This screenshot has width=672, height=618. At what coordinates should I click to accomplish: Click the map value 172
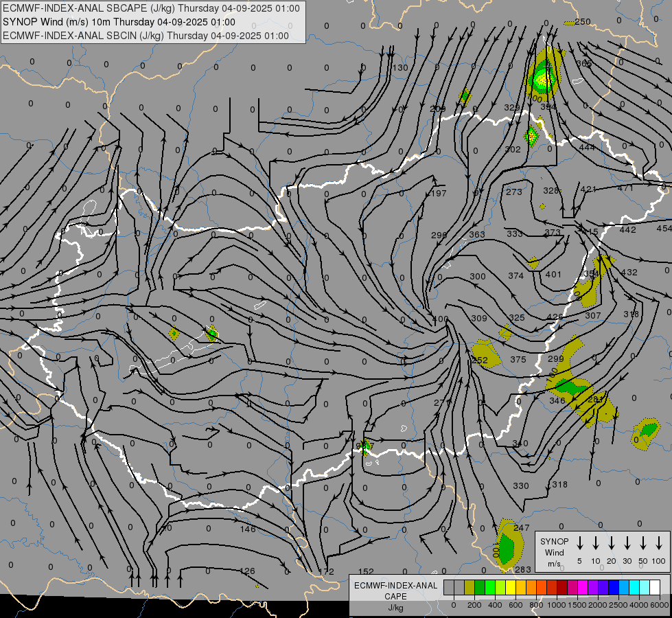coord(326,572)
